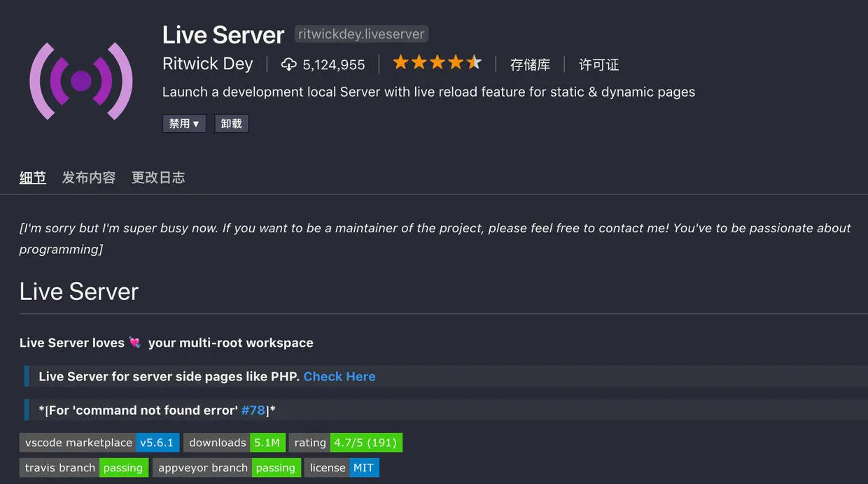
Task: Click the extension ID ritwickdey.liveserver
Action: click(361, 34)
